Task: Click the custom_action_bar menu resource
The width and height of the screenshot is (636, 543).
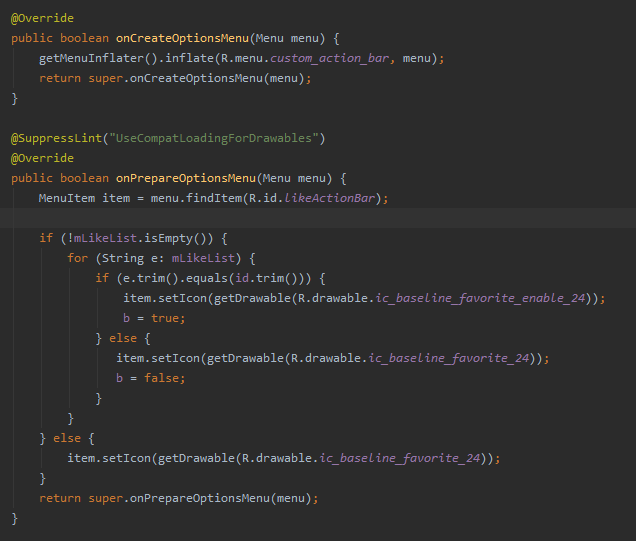Action: pyautogui.click(x=330, y=58)
